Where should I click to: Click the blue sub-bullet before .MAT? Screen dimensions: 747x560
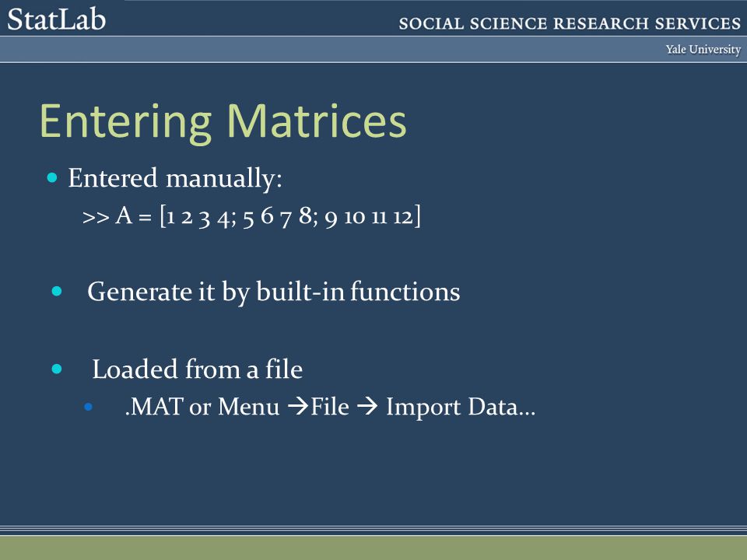[x=88, y=407]
